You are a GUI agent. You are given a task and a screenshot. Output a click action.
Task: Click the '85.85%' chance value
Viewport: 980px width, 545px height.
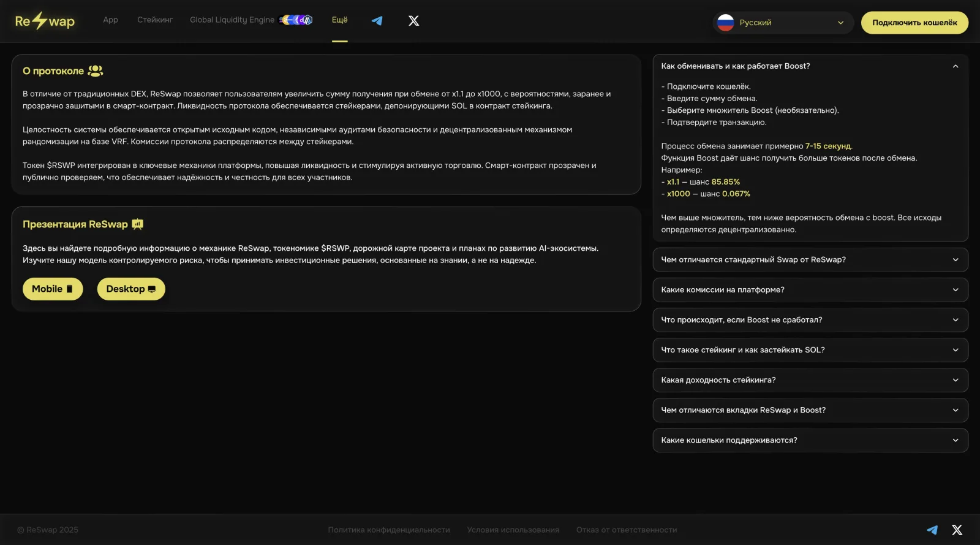(726, 182)
